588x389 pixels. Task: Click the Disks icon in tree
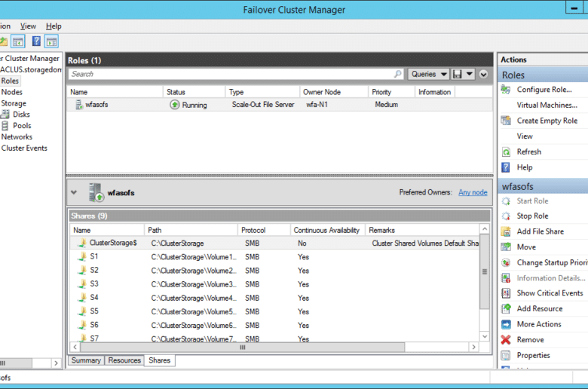(x=5, y=115)
